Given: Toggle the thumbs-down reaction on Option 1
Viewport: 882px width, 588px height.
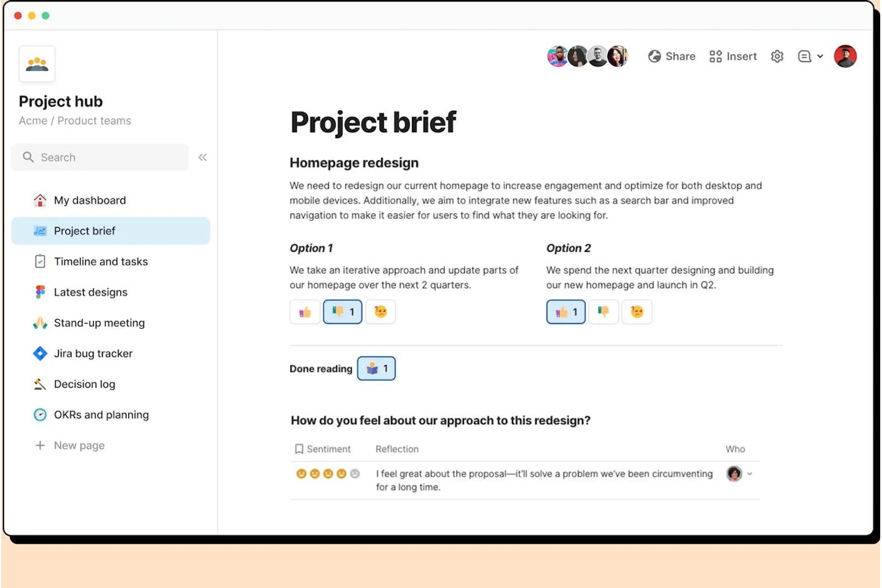Looking at the screenshot, I should [x=342, y=311].
